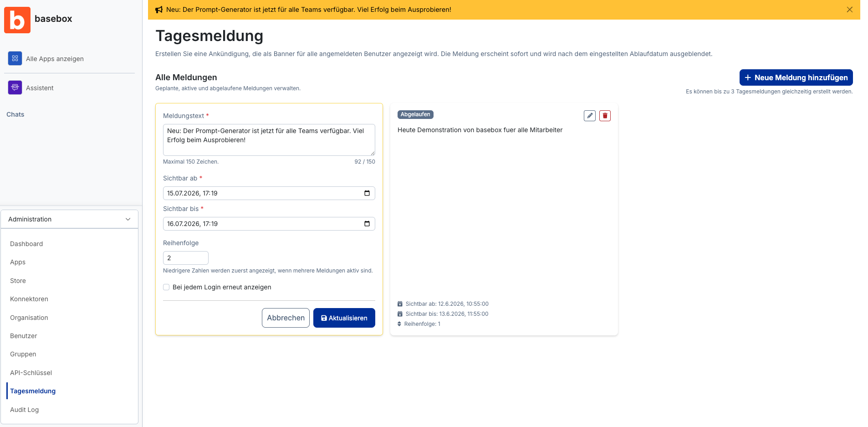This screenshot has width=868, height=427.
Task: Toggle Bei jedem Login erneut anzeigen
Action: point(166,287)
